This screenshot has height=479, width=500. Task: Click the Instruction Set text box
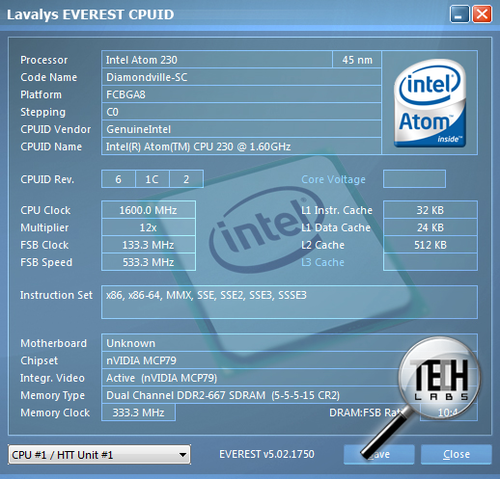(289, 302)
